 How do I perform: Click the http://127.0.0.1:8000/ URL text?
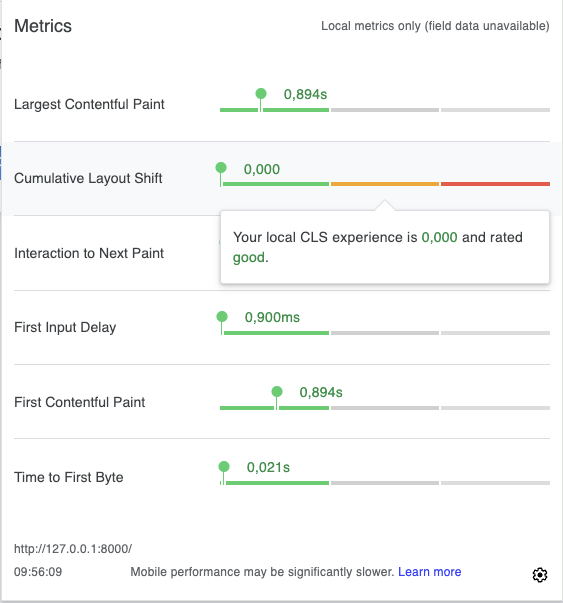tap(73, 549)
